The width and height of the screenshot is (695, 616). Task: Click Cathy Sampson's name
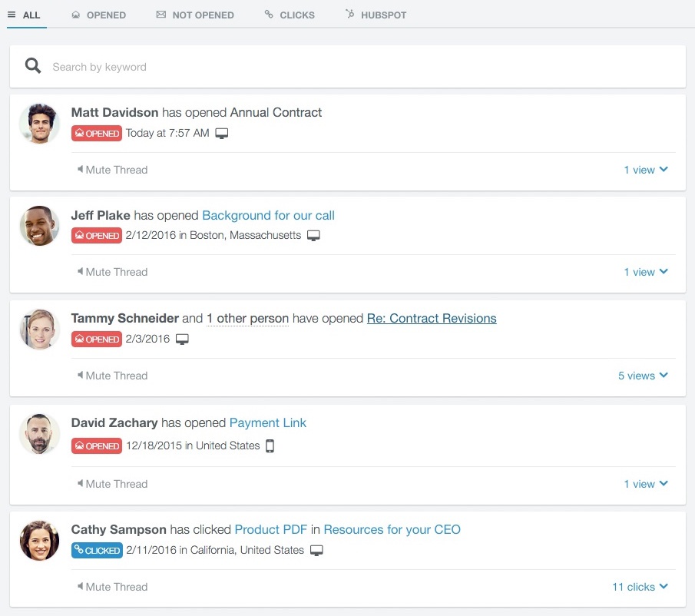click(119, 529)
